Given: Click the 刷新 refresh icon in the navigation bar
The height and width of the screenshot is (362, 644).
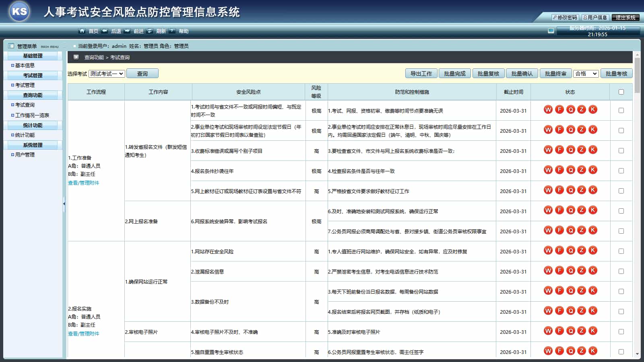Looking at the screenshot, I should (x=149, y=31).
